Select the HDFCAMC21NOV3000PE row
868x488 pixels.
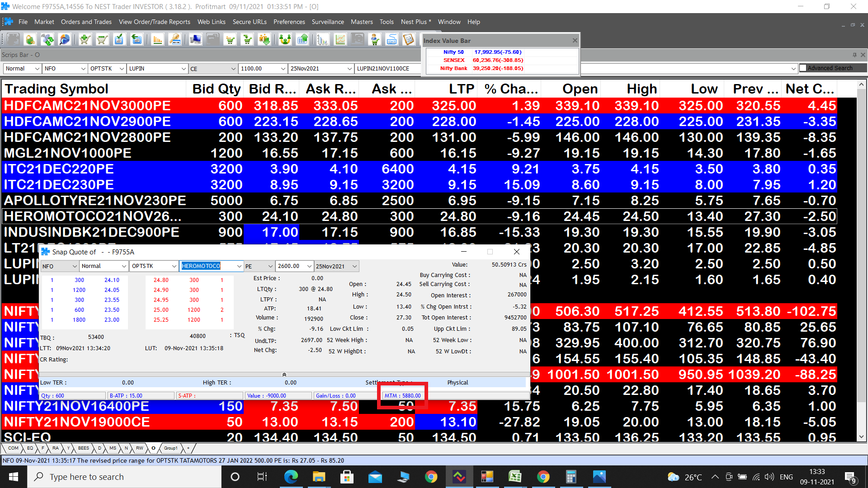click(420, 106)
